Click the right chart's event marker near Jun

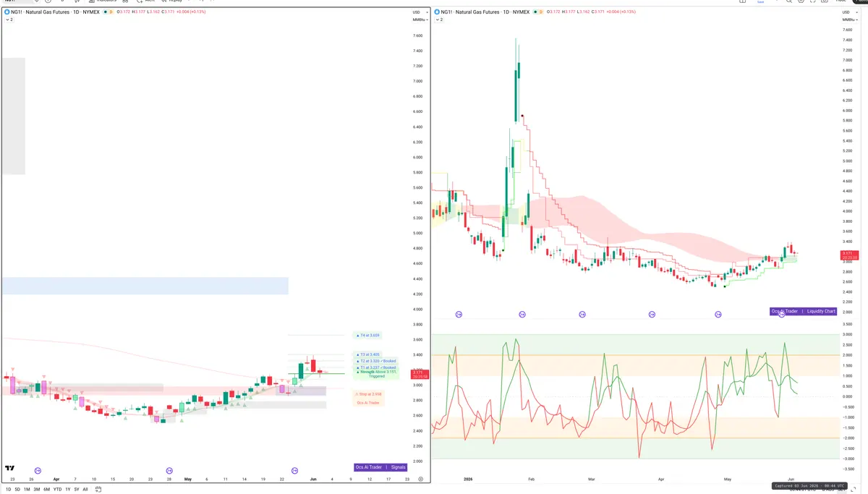(x=782, y=314)
